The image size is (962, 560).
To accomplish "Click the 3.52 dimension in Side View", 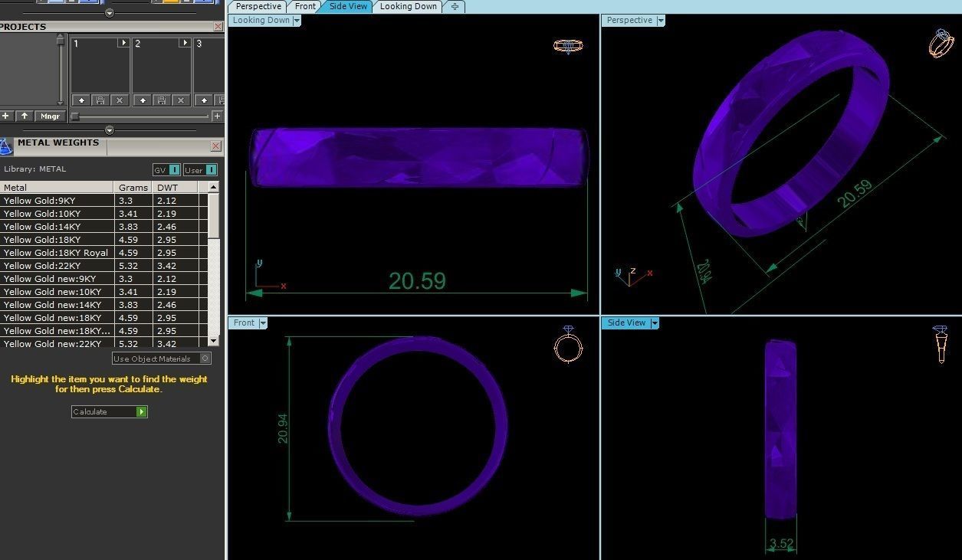I will tap(781, 544).
